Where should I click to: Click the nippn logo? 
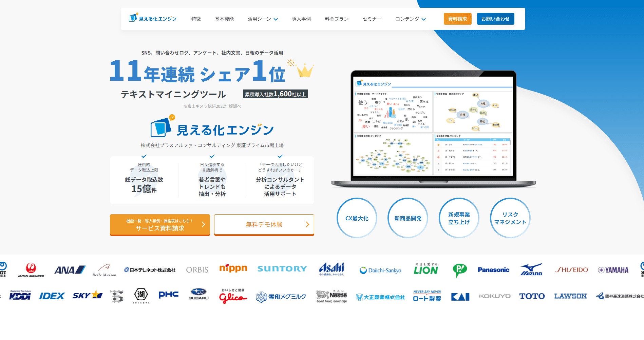click(x=233, y=268)
